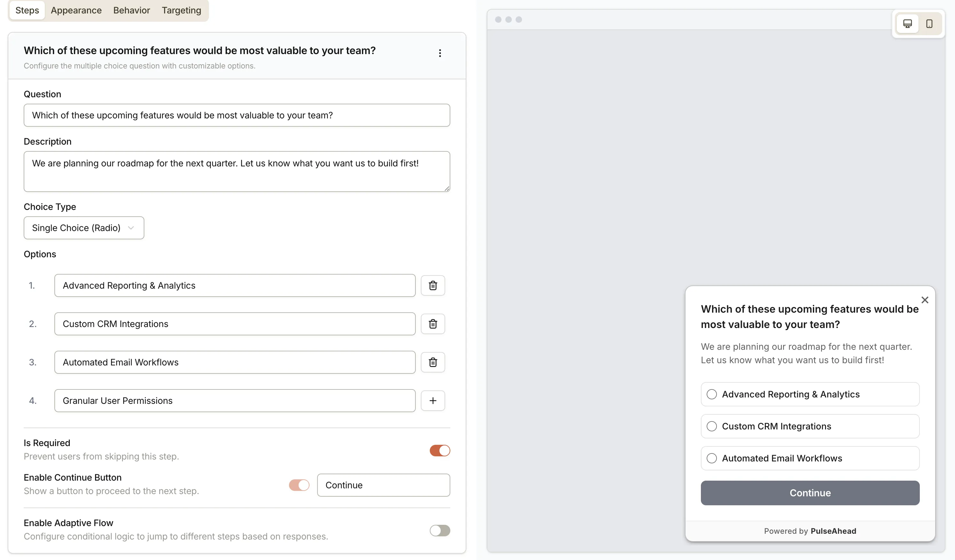The width and height of the screenshot is (955, 560).
Task: Switch to the Appearance tab
Action: coord(76,10)
